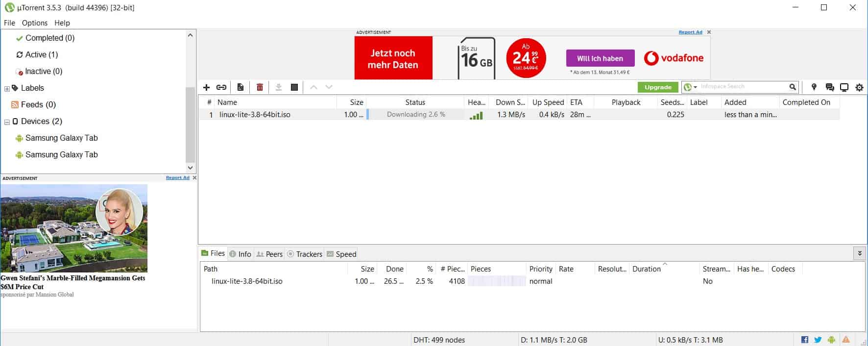Sort by Completed On column header
This screenshot has height=346, width=868.
click(809, 102)
